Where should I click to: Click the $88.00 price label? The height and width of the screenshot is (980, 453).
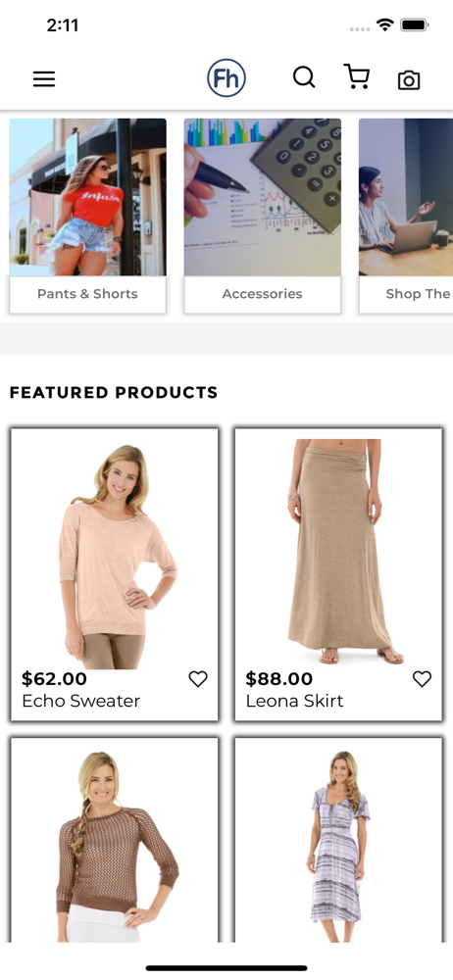pos(278,679)
